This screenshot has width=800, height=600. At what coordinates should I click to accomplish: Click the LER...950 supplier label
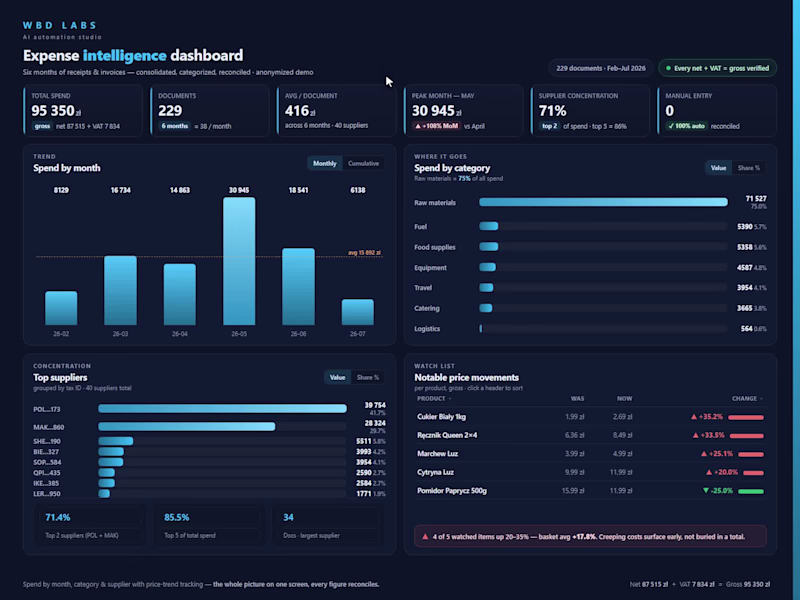[47, 494]
